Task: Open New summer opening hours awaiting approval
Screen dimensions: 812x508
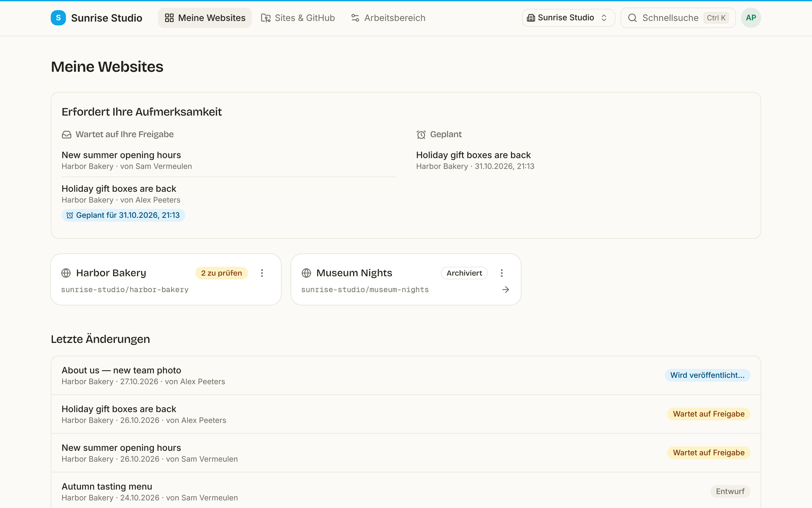Action: (228, 160)
